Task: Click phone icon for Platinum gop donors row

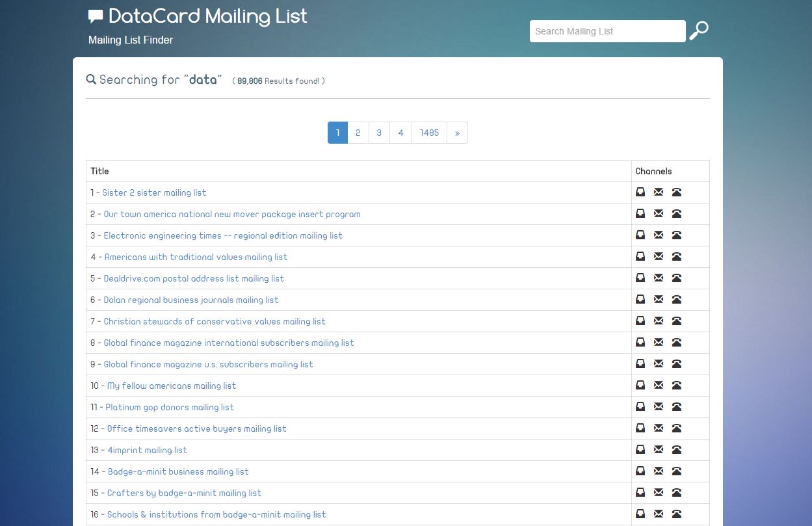Action: click(x=677, y=406)
